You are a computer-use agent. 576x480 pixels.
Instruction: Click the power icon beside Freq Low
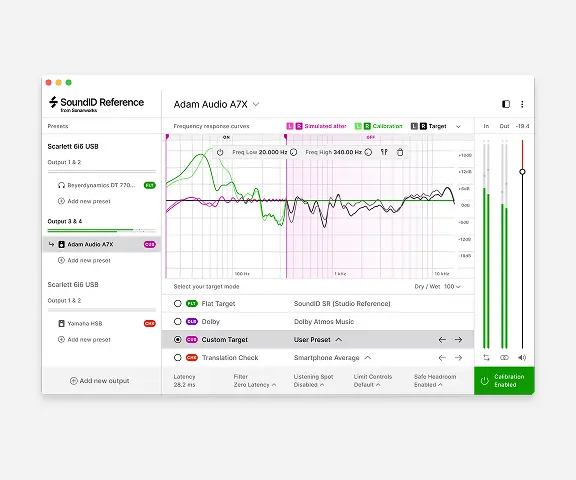tap(220, 152)
